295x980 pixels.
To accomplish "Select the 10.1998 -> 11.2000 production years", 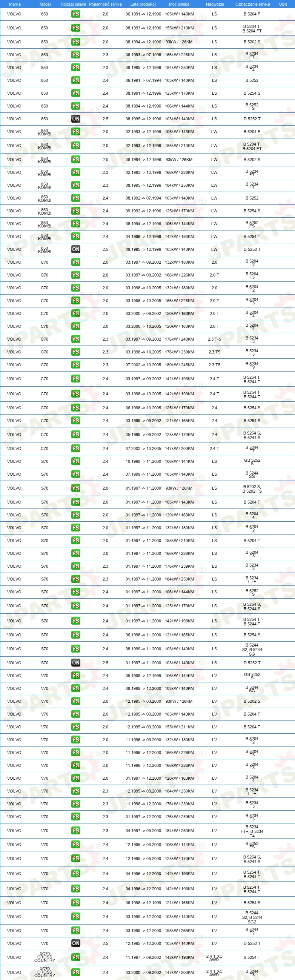I will click(143, 461).
